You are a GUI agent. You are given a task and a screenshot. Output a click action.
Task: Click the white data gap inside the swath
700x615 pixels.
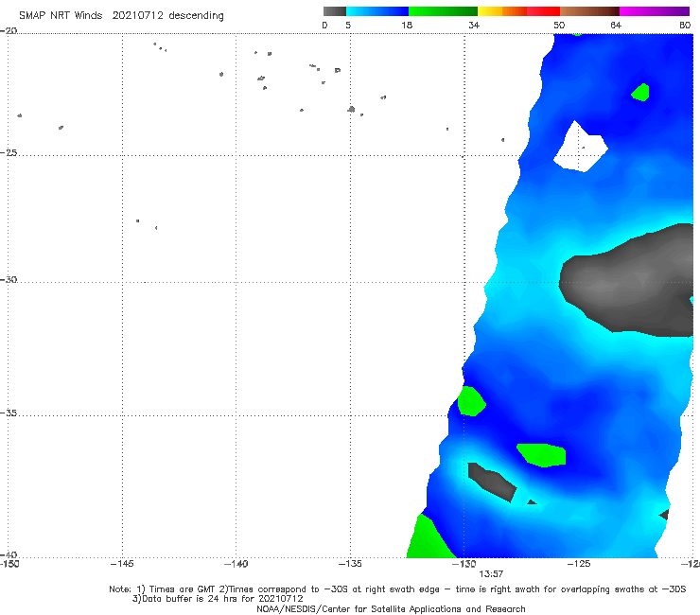tap(581, 147)
